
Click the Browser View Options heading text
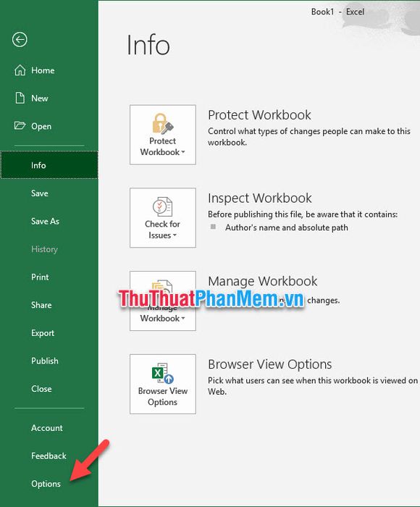(x=270, y=364)
